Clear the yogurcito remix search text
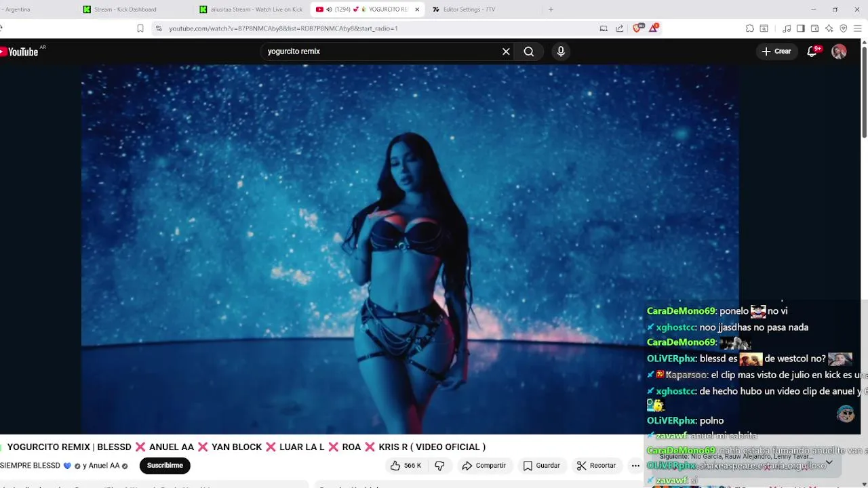868x488 pixels. 506,52
